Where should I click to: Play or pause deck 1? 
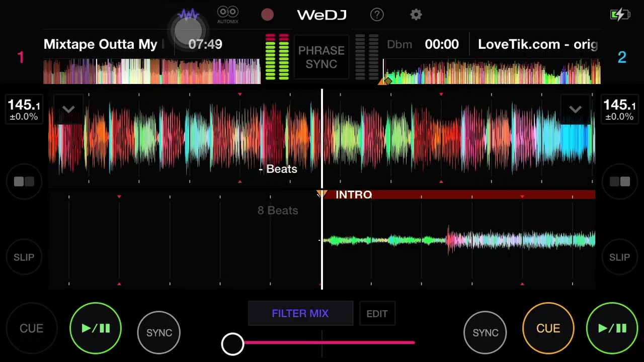(x=96, y=328)
